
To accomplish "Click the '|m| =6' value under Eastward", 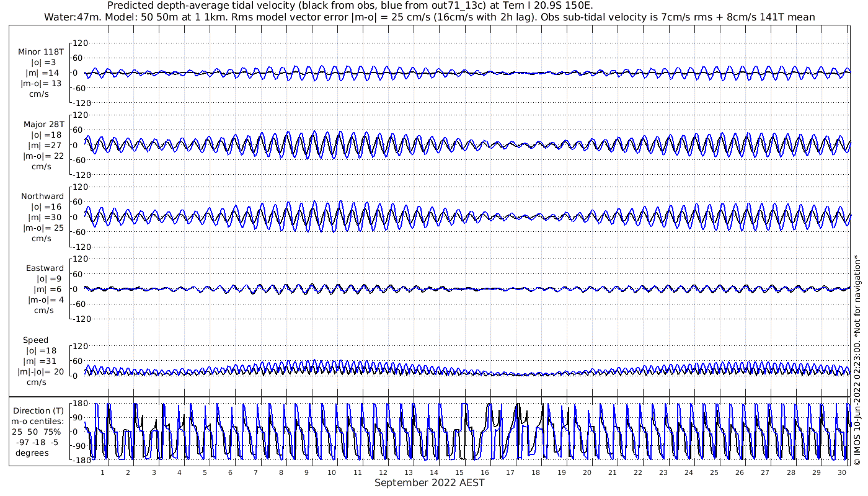I will tap(46, 290).
